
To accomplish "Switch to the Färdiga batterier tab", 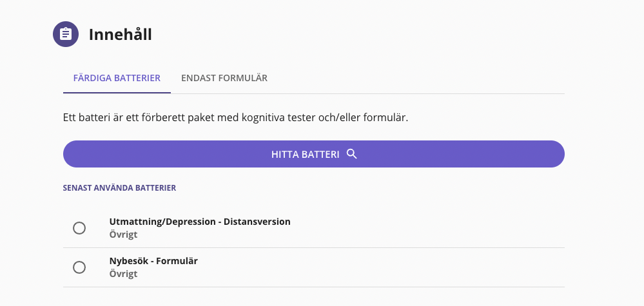I will pyautogui.click(x=117, y=78).
